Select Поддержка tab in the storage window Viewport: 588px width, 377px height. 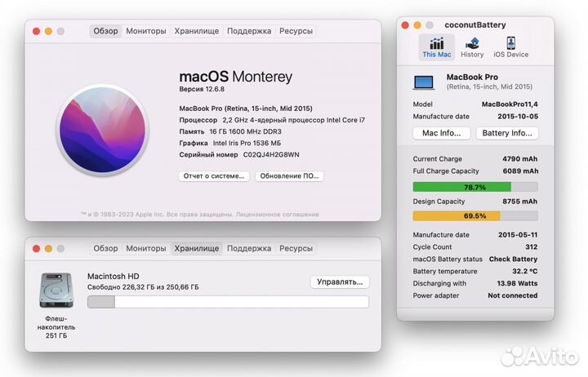[249, 248]
